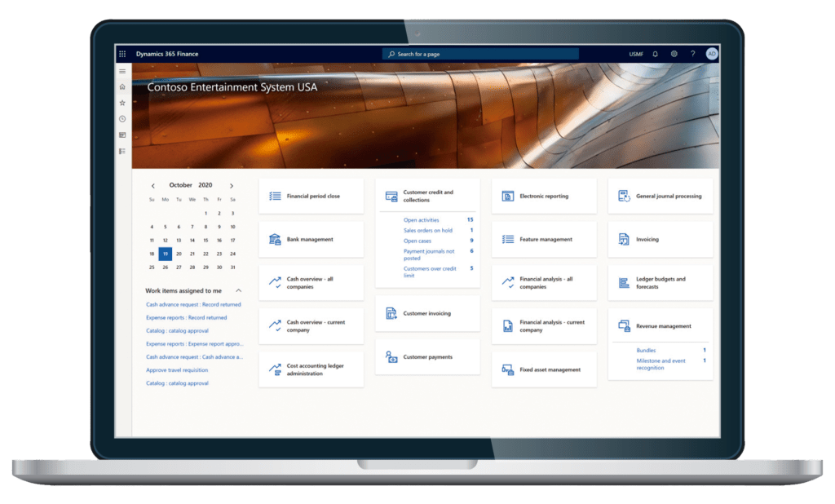
Task: Open the Sales orders on hold link
Action: tap(427, 231)
